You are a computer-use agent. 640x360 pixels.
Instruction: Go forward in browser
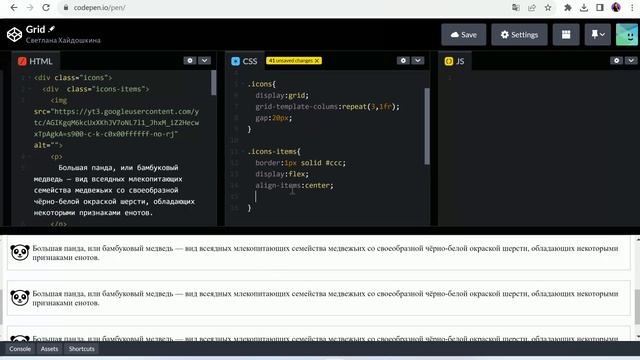coord(30,7)
